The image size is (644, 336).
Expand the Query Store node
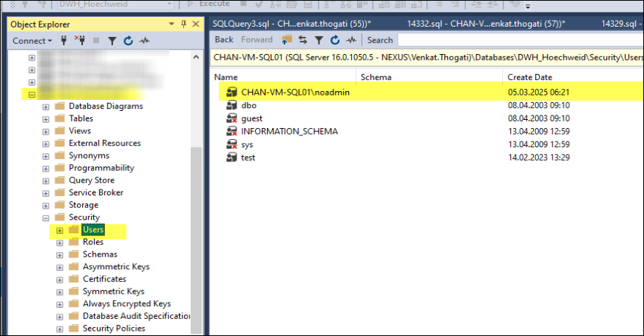(x=46, y=181)
